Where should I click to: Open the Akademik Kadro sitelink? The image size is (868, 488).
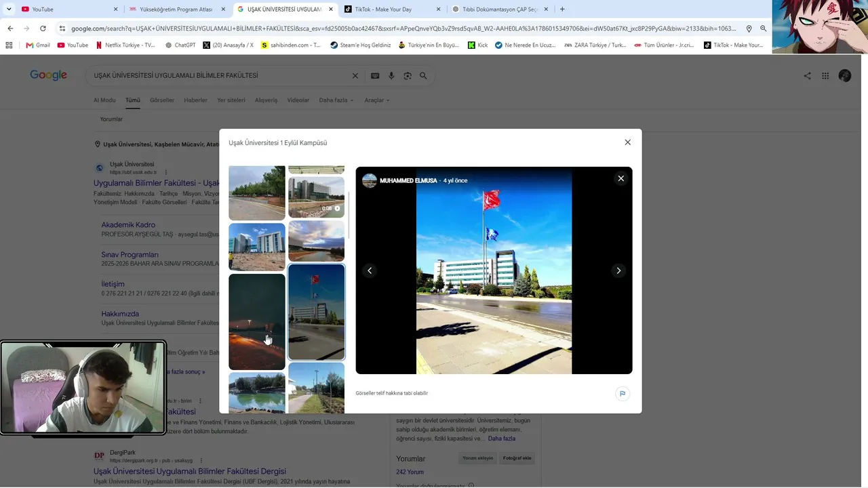(128, 225)
